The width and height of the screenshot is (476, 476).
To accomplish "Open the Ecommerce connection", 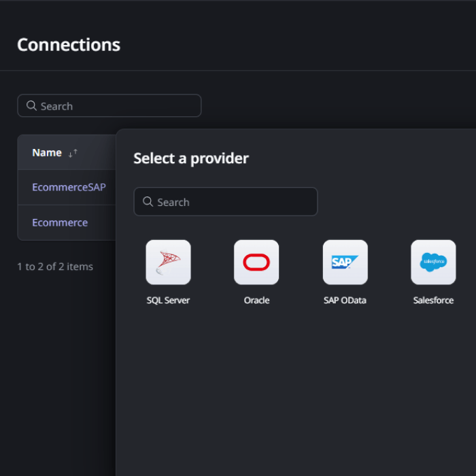I will tap(60, 222).
